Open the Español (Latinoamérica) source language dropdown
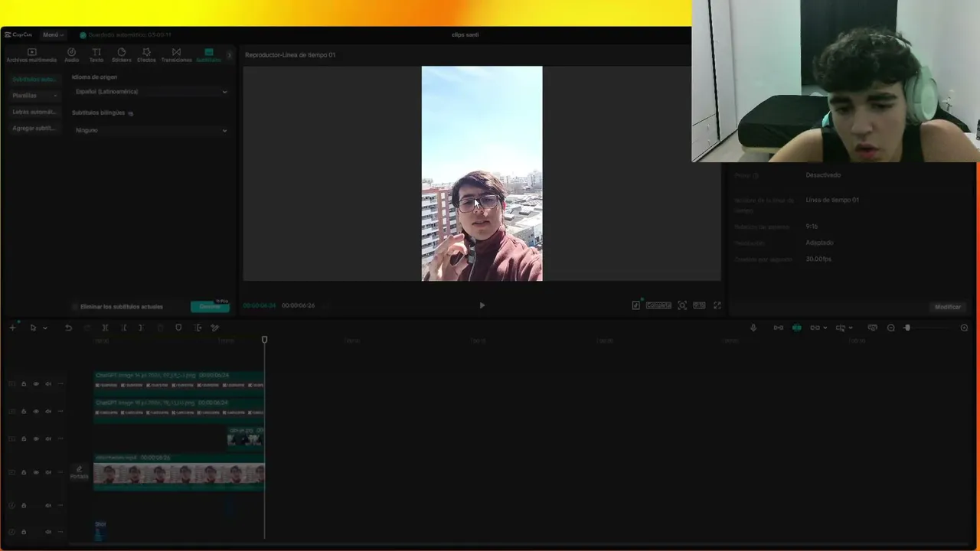The height and width of the screenshot is (551, 980). 150,92
